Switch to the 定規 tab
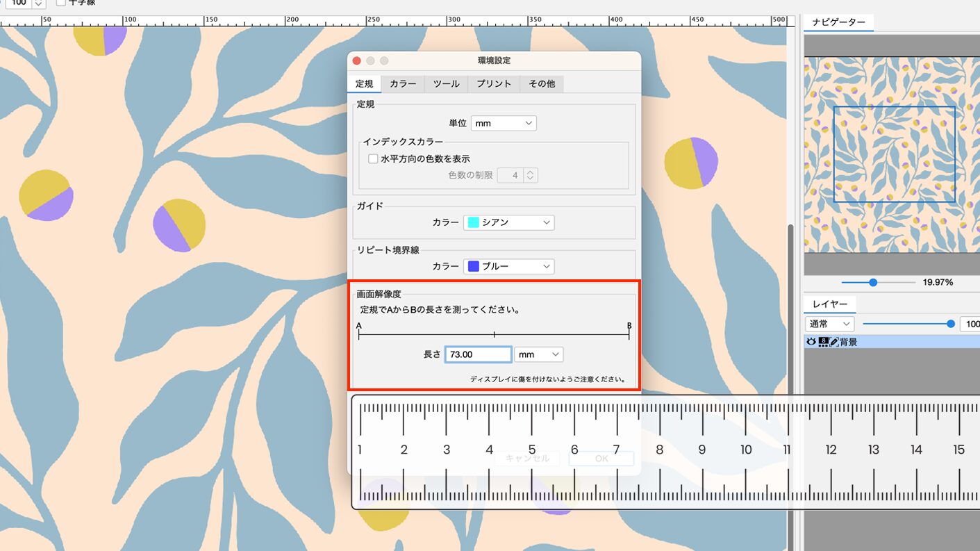Screen dimensions: 980x551 click(x=364, y=83)
